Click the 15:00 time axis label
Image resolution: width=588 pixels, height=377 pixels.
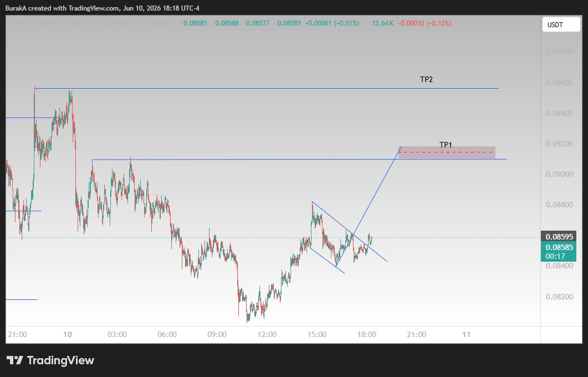[x=317, y=334]
